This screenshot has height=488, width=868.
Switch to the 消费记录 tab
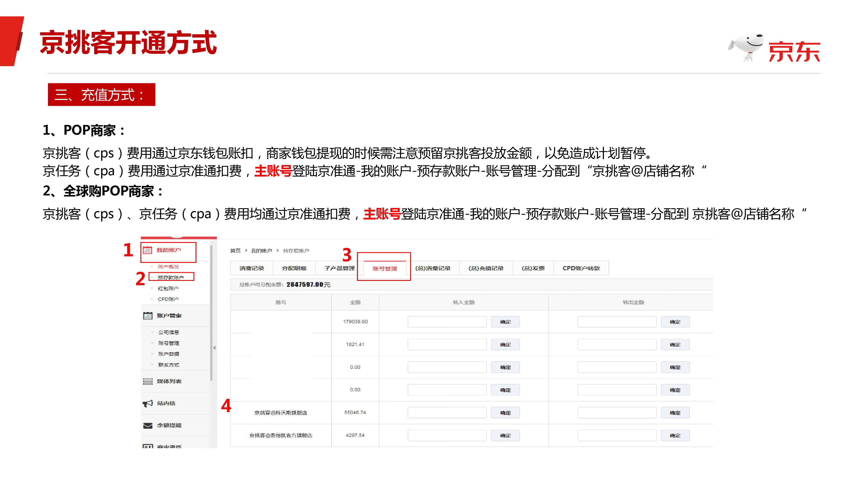[x=252, y=268]
